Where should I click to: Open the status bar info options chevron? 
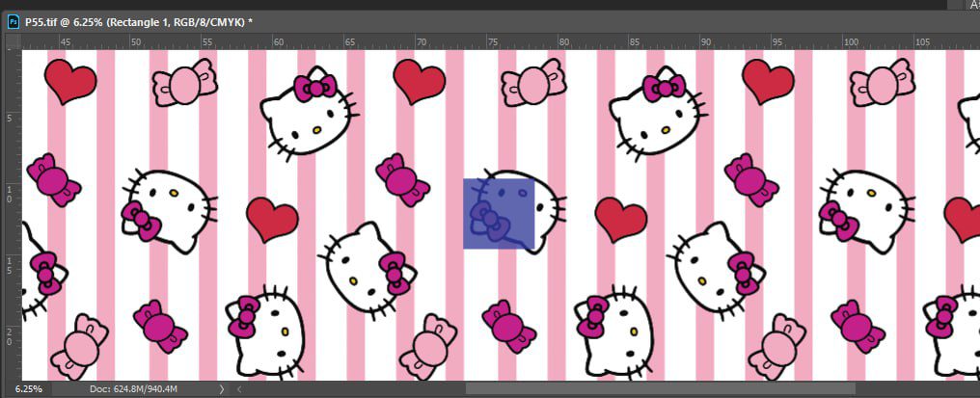click(x=221, y=388)
